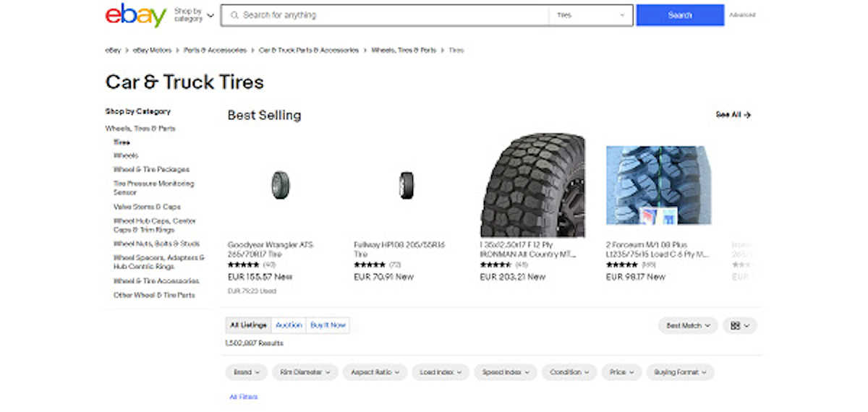Open the Fullway HP108 tire image

point(406,185)
